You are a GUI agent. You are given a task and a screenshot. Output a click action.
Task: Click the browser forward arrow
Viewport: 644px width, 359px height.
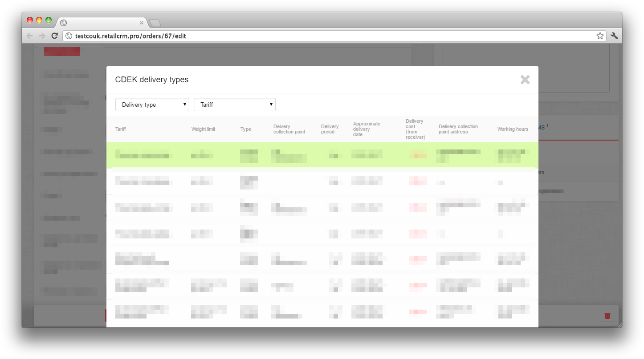pyautogui.click(x=42, y=36)
